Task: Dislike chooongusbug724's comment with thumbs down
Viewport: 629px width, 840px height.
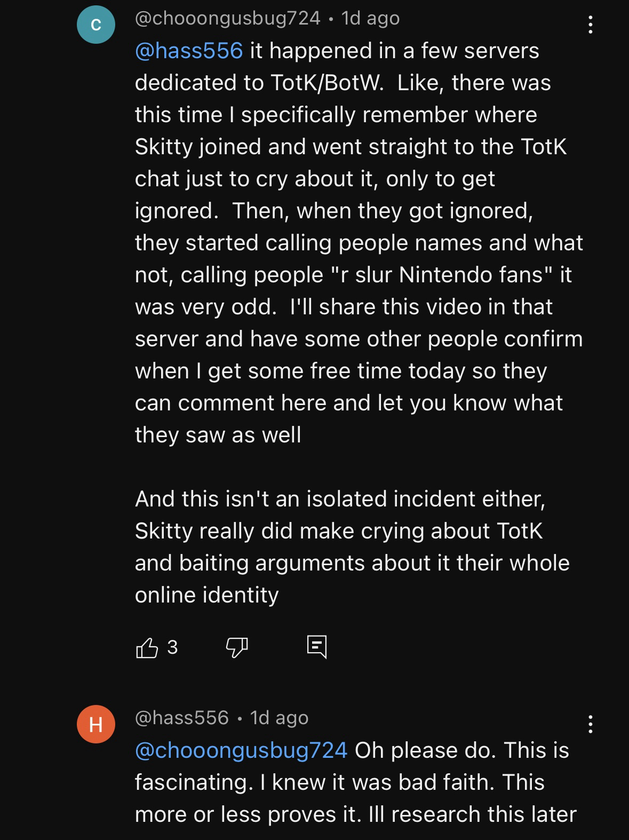Action: [237, 648]
